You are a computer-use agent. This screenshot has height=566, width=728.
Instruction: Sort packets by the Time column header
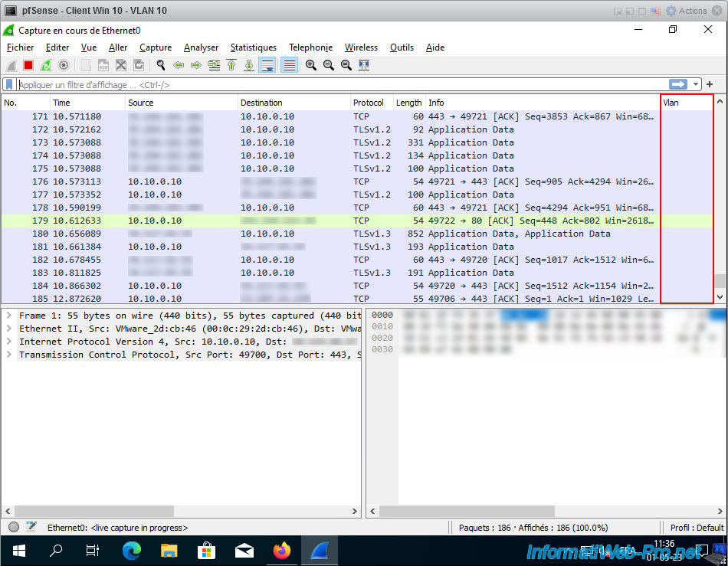[x=88, y=103]
